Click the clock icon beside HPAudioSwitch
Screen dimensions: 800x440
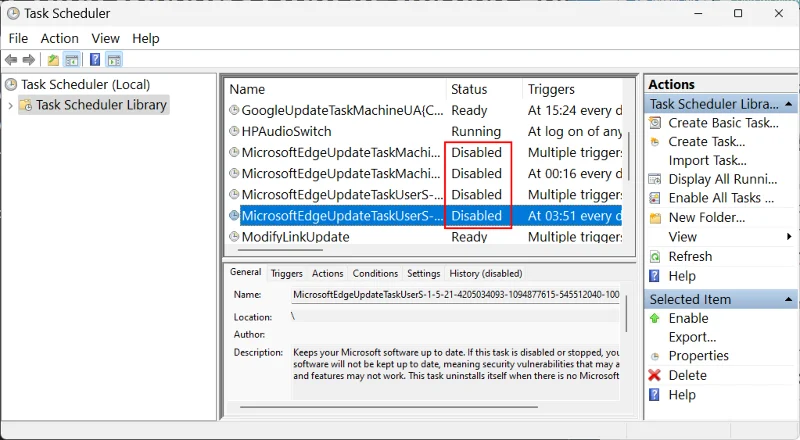(x=234, y=131)
